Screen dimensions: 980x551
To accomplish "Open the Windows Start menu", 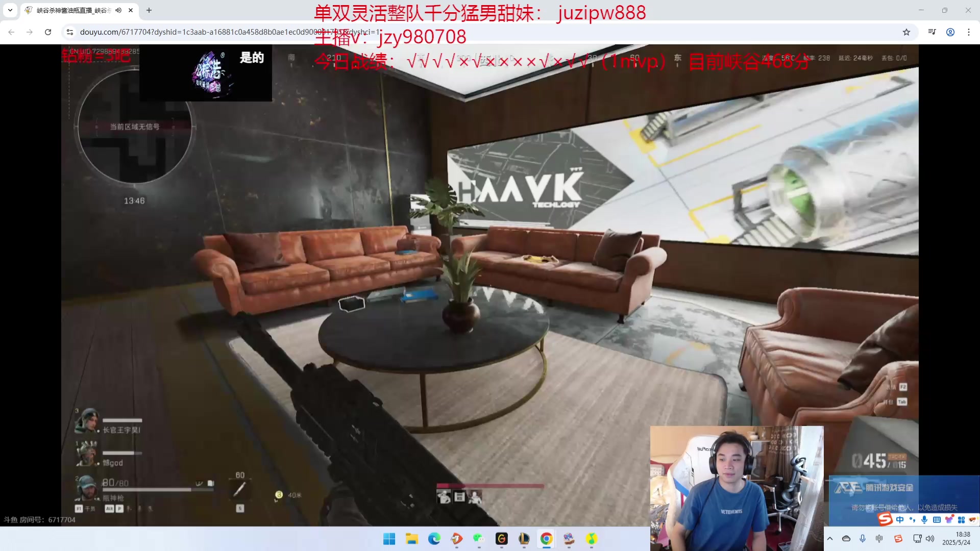I will pyautogui.click(x=389, y=539).
